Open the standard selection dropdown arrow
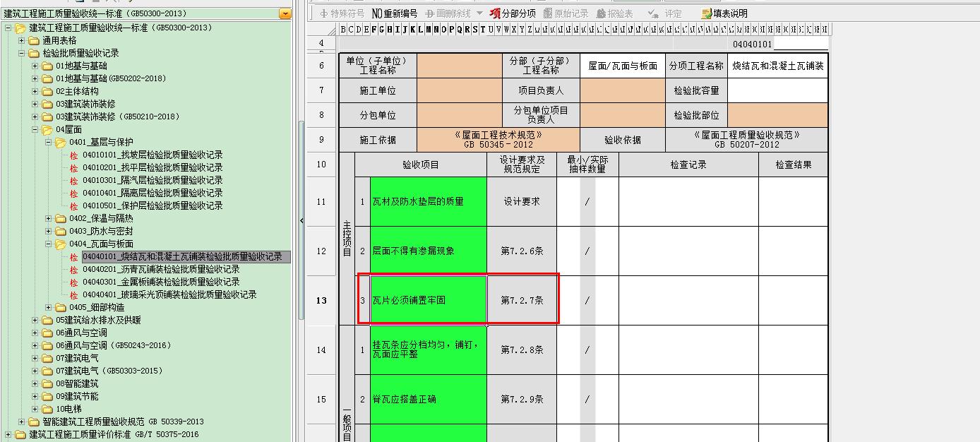The width and height of the screenshot is (980, 442). tap(285, 14)
